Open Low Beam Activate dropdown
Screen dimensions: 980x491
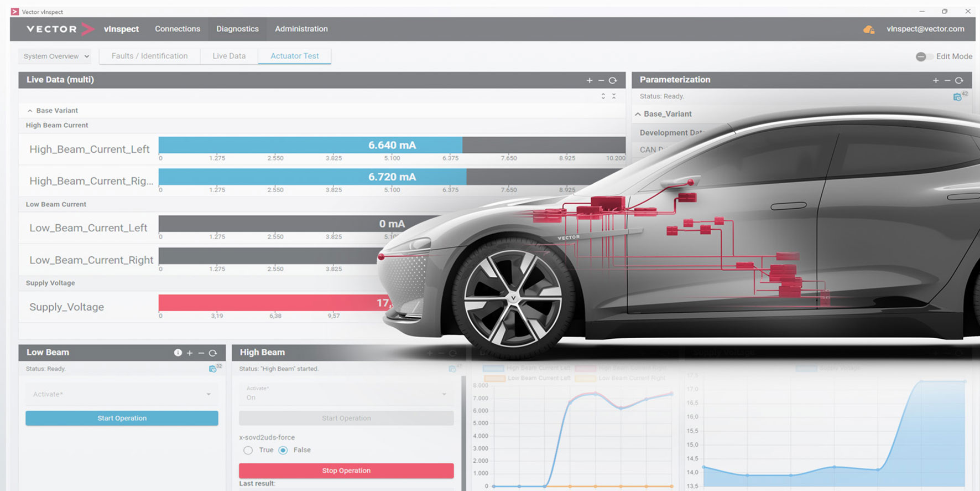122,394
